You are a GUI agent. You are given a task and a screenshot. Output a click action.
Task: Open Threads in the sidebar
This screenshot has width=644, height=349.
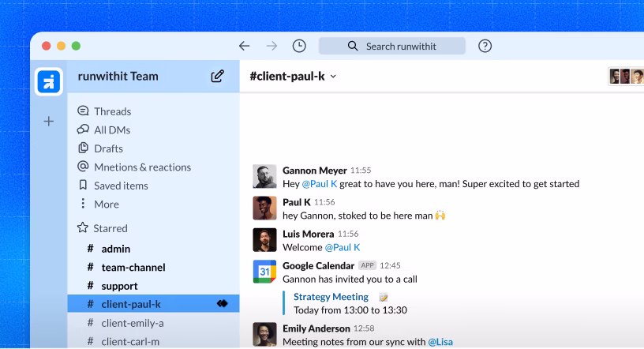tap(113, 111)
